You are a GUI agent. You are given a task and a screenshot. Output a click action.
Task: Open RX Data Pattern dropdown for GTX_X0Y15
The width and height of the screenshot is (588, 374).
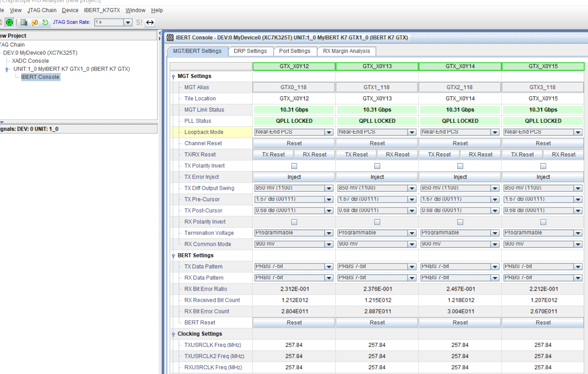pos(578,278)
